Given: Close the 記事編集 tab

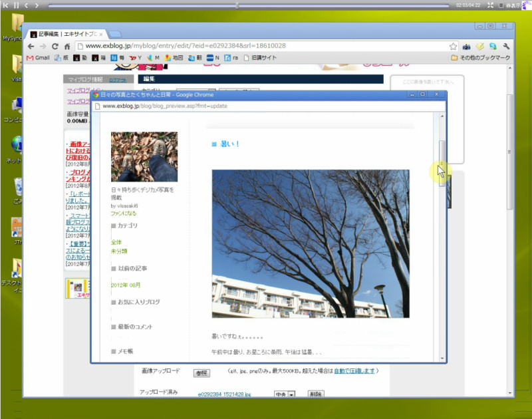Looking at the screenshot, I should click(x=101, y=35).
